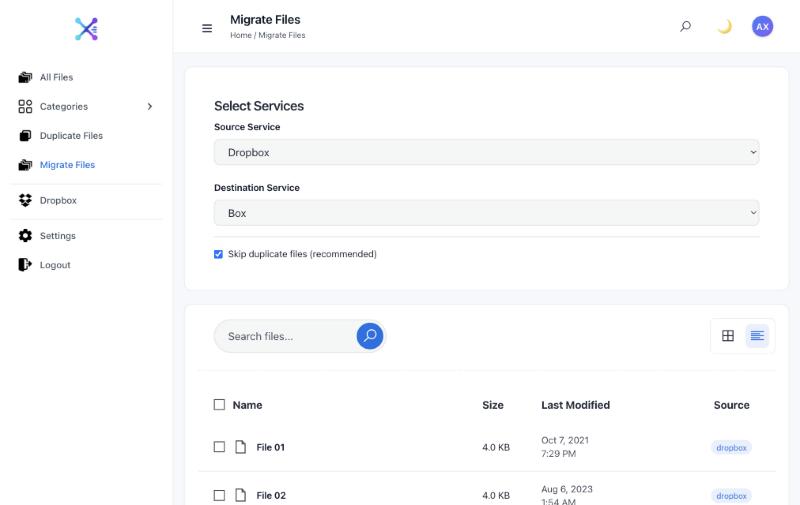Open the Destination Service dropdown

tap(487, 213)
